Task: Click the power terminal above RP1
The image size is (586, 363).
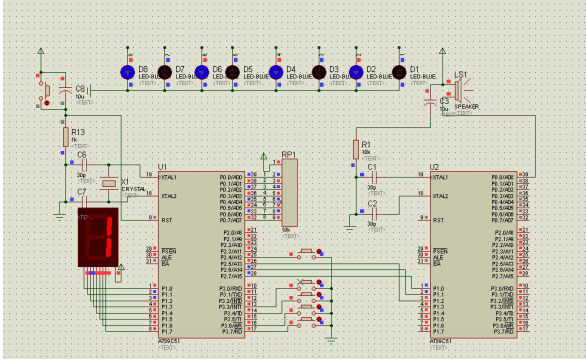Action: coord(263,156)
